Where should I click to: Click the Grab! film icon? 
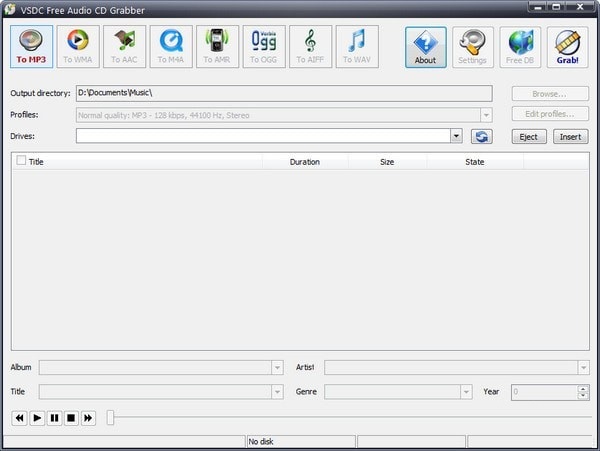[x=567, y=45]
